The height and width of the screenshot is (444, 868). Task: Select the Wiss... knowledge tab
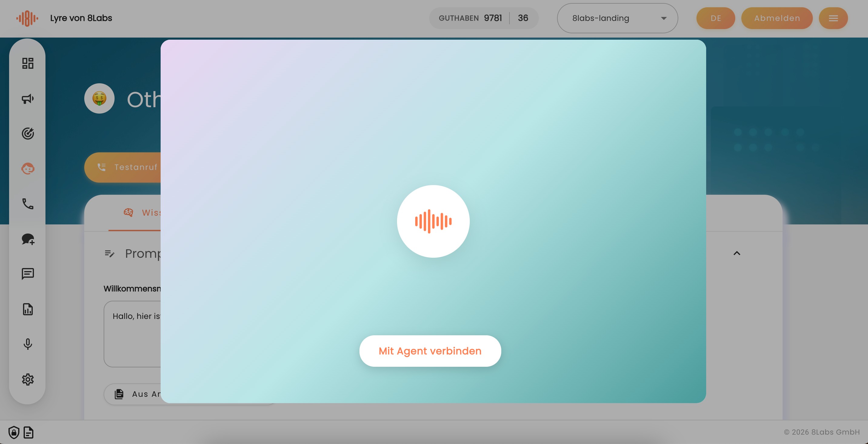coord(135,213)
